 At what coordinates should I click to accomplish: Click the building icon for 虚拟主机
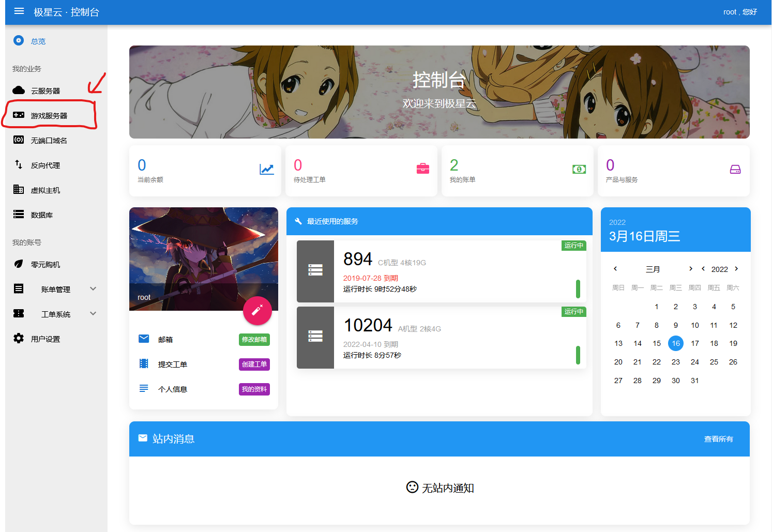(x=19, y=189)
